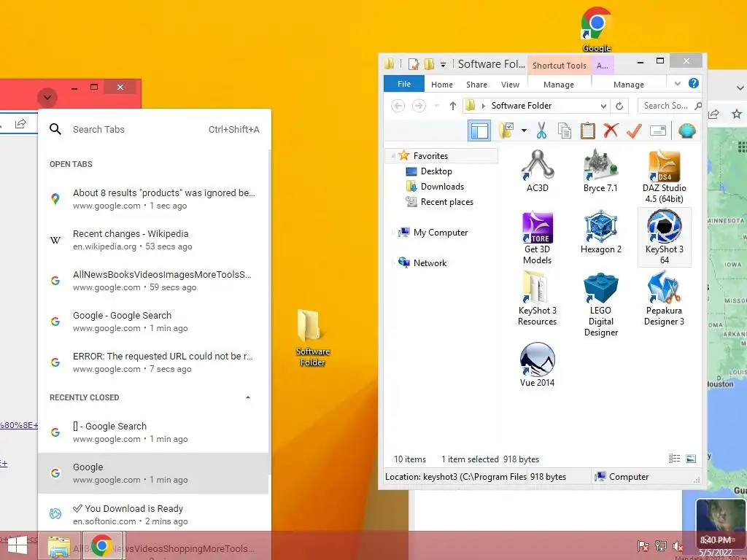Collapse the Favorites tree node

point(393,156)
